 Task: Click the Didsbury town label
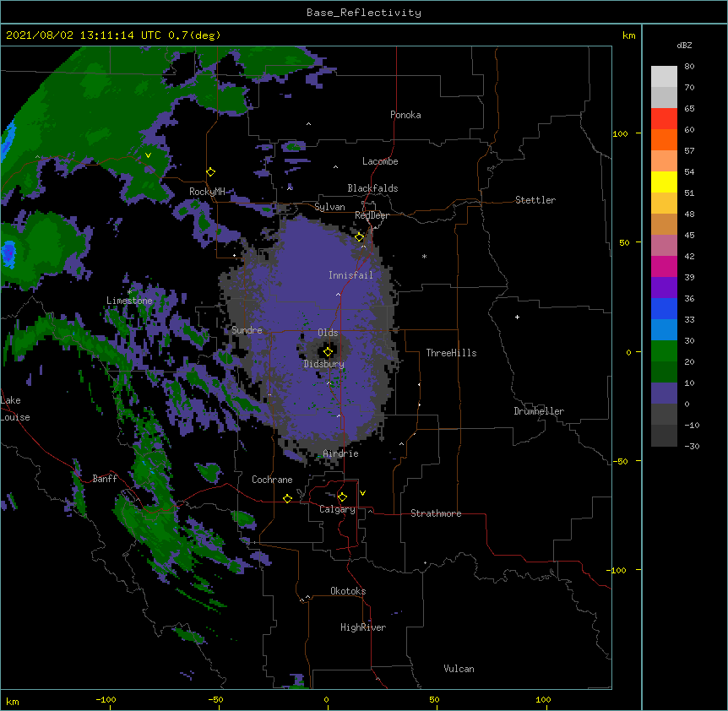click(x=324, y=364)
